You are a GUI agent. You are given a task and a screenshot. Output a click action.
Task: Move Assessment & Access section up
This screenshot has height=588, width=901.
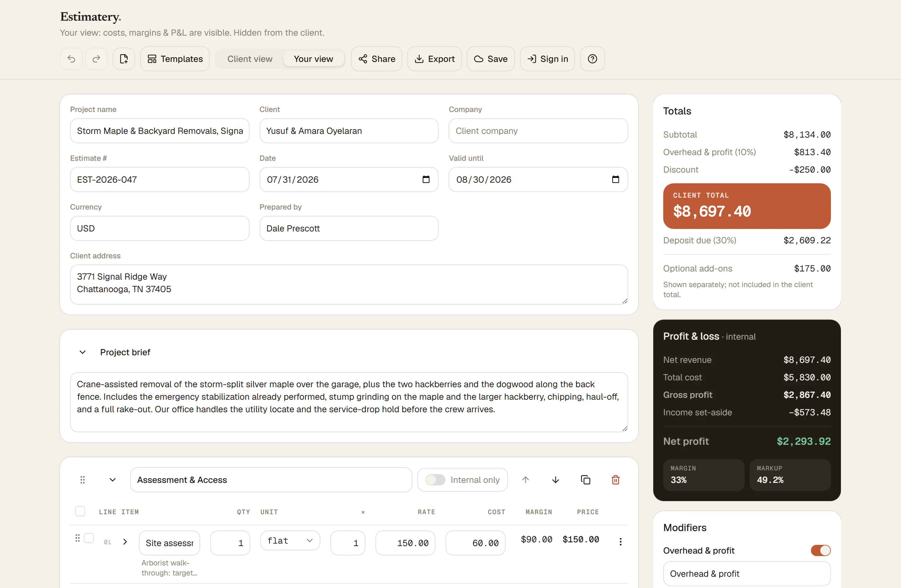[x=526, y=480]
